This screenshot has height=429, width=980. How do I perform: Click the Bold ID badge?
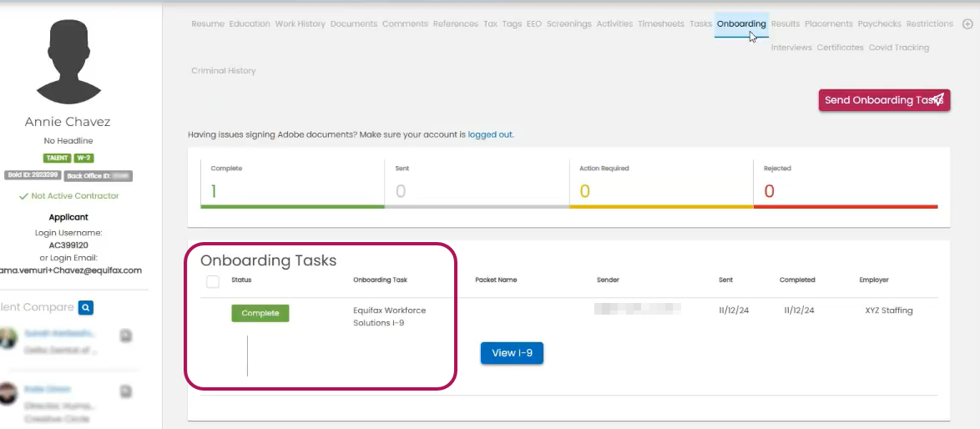(33, 175)
